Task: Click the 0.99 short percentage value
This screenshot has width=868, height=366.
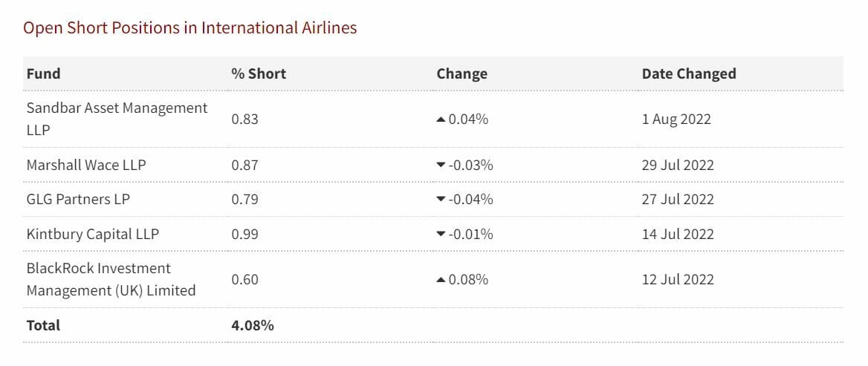Action: (244, 234)
